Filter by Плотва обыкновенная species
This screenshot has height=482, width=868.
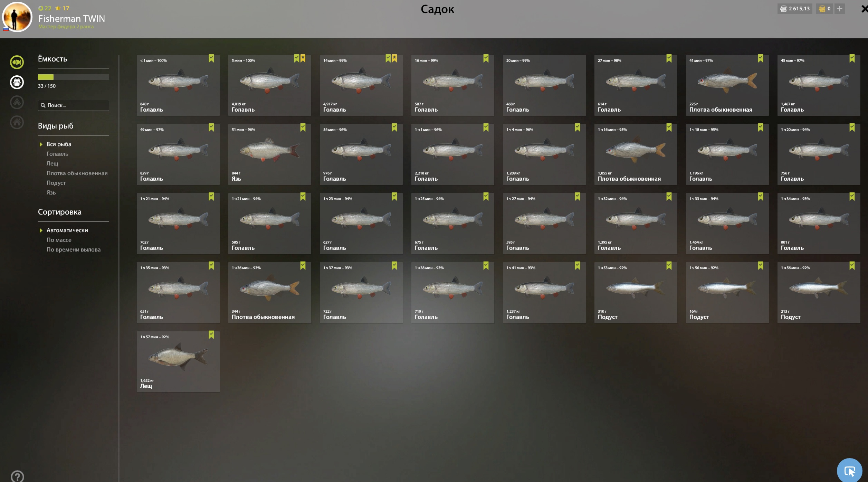[x=77, y=173]
